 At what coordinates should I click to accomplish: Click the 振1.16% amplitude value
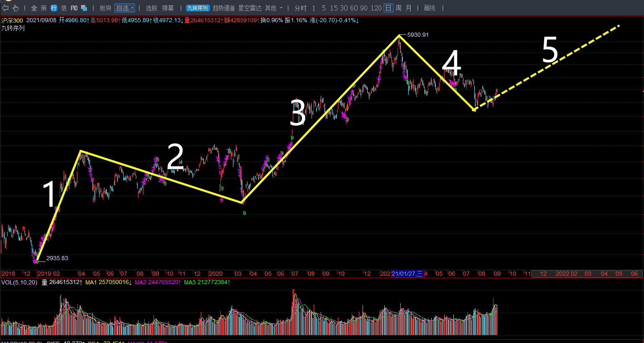coord(296,20)
